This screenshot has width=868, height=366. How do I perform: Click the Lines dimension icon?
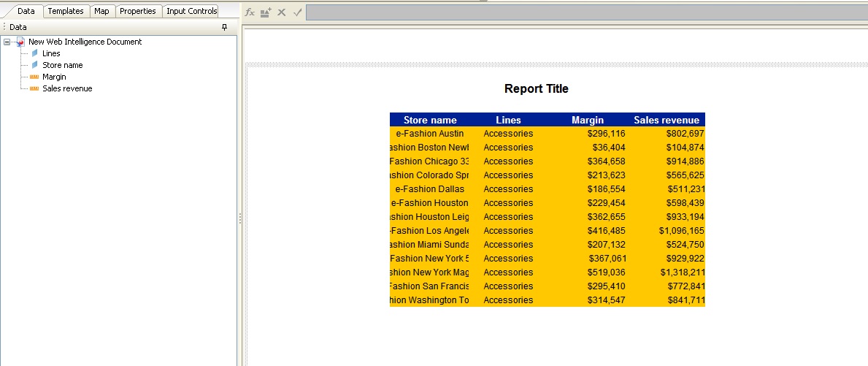coord(35,53)
